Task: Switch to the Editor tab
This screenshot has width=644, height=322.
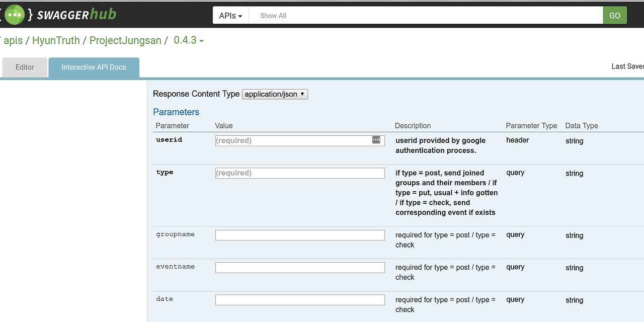Action: (25, 67)
